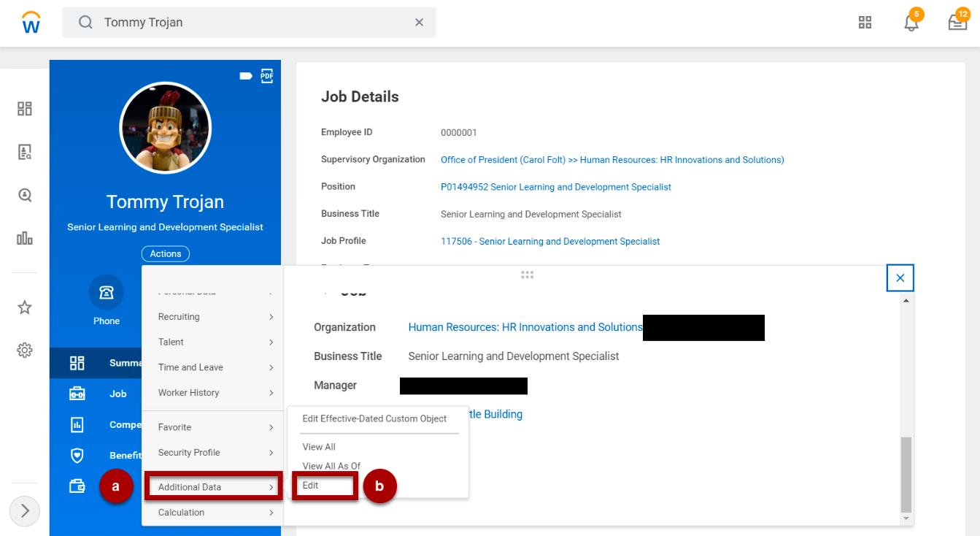Open Human Resources: HR Innovations and Solutions link in popup
980x536 pixels.
(x=525, y=327)
